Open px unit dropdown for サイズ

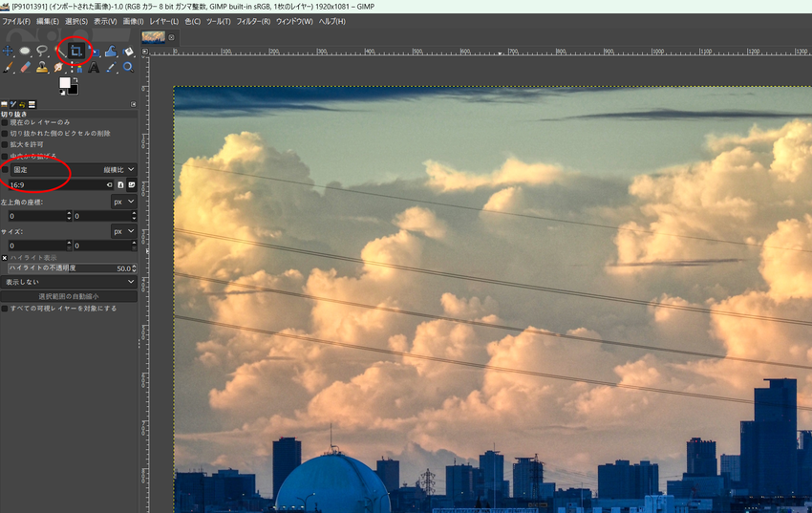pyautogui.click(x=124, y=231)
